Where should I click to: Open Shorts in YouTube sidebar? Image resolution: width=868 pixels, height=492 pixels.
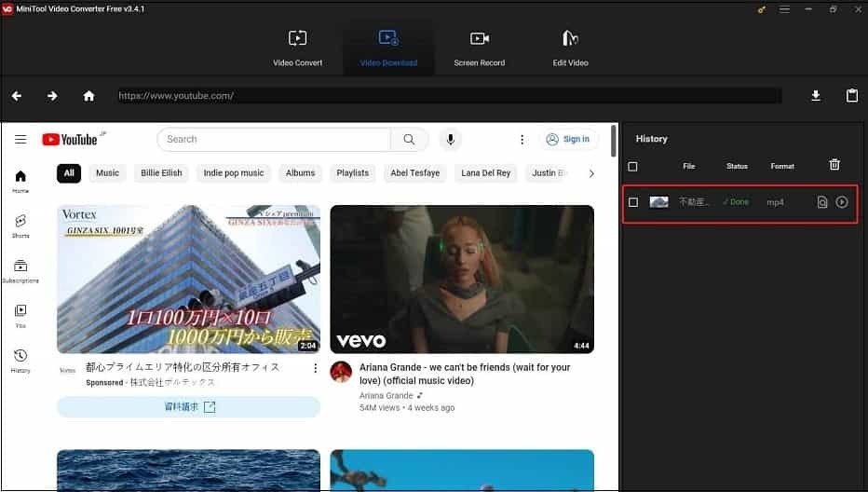point(20,226)
